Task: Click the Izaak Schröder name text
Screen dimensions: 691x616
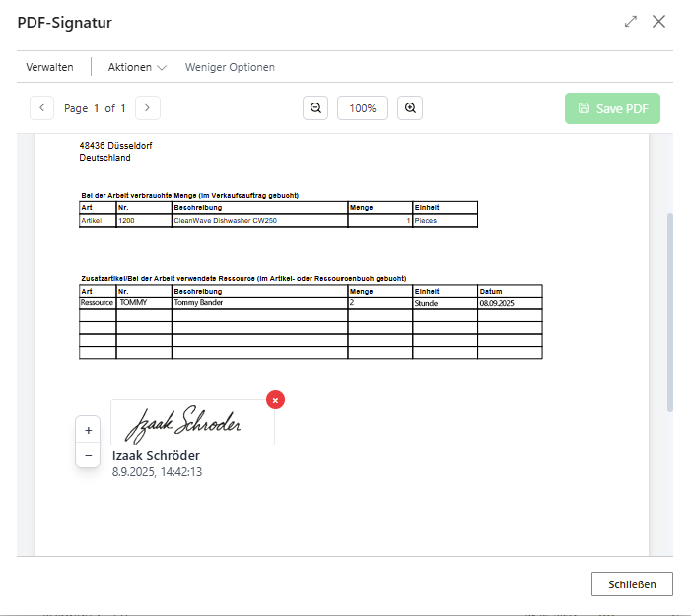Action: tap(156, 456)
